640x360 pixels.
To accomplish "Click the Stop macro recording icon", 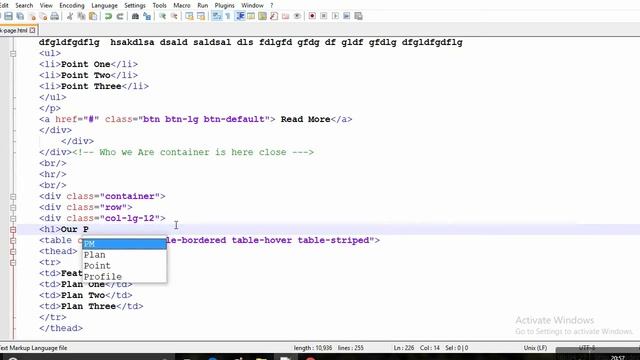I will 324,16.
